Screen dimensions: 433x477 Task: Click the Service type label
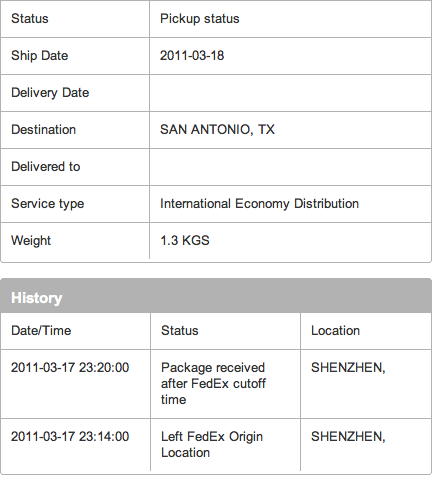pos(48,204)
